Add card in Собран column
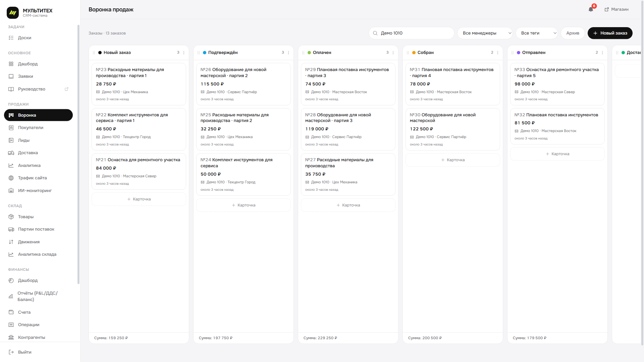644x362 pixels. tap(453, 160)
